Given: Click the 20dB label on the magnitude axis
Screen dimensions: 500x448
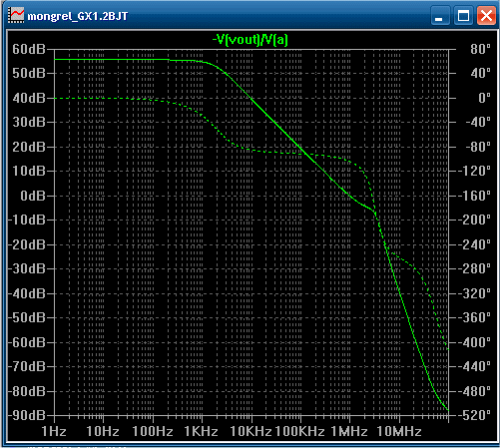Looking at the screenshot, I should pos(29,147).
